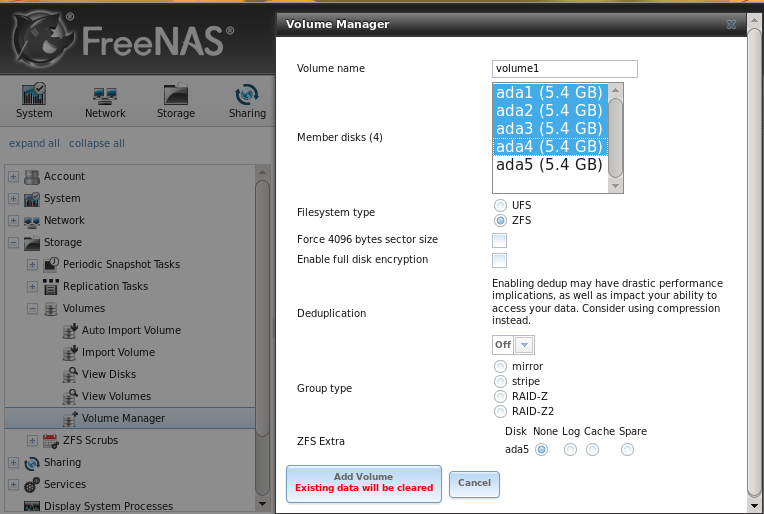Click the Volumes tree icon
The height and width of the screenshot is (514, 764).
(51, 309)
